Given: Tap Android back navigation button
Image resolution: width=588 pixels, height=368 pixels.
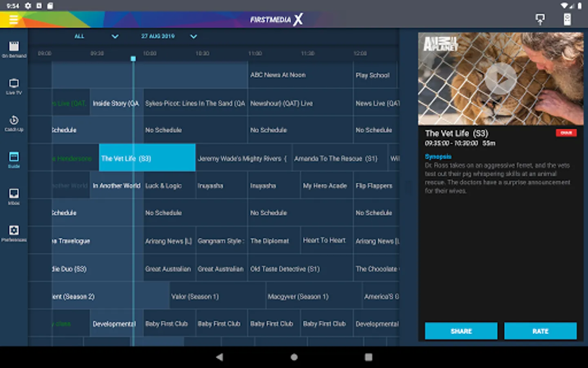Looking at the screenshot, I should pyautogui.click(x=220, y=357).
